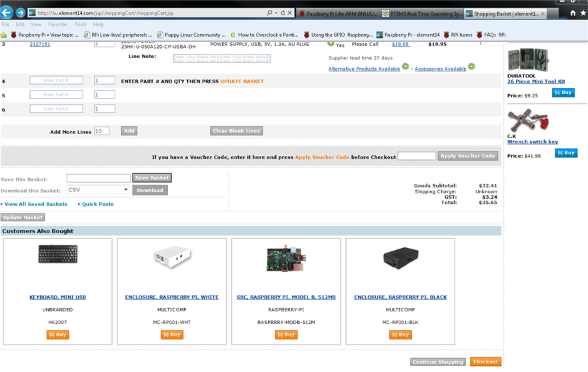Open the 'Raspberry Pi • View topic' bookmark
The height and width of the screenshot is (372, 588).
(45, 35)
